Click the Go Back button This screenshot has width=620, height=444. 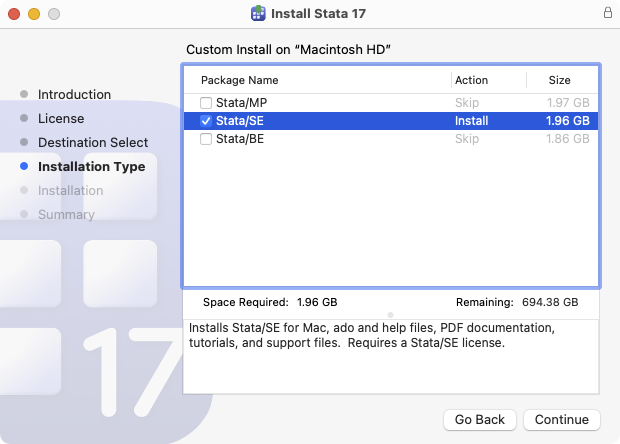click(480, 419)
